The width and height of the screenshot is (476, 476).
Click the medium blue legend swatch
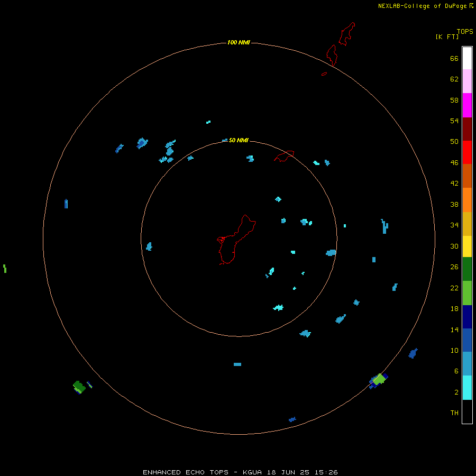coord(467,340)
